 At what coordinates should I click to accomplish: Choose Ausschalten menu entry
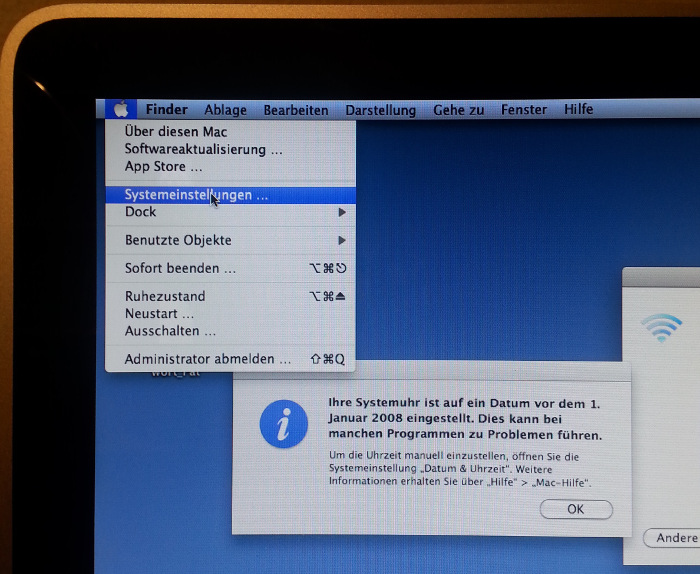(230, 331)
